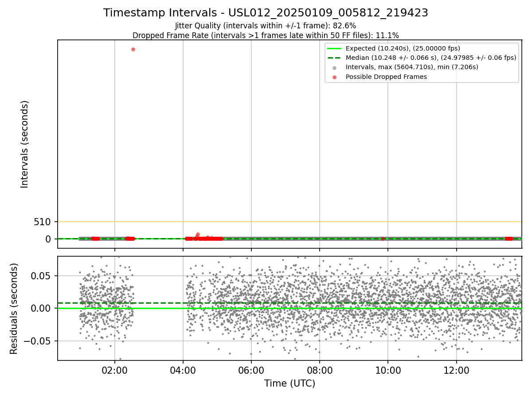Click the '08:00' x-axis tick label
532x399 pixels.
click(320, 371)
